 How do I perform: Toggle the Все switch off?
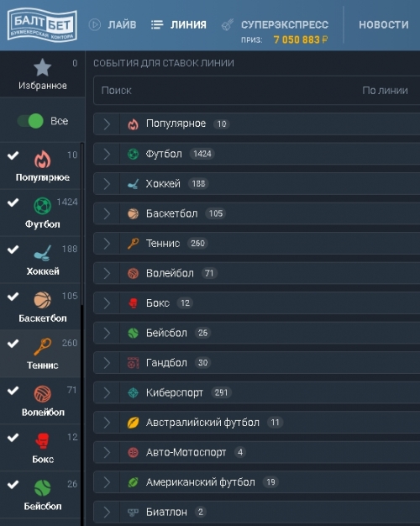tap(30, 121)
